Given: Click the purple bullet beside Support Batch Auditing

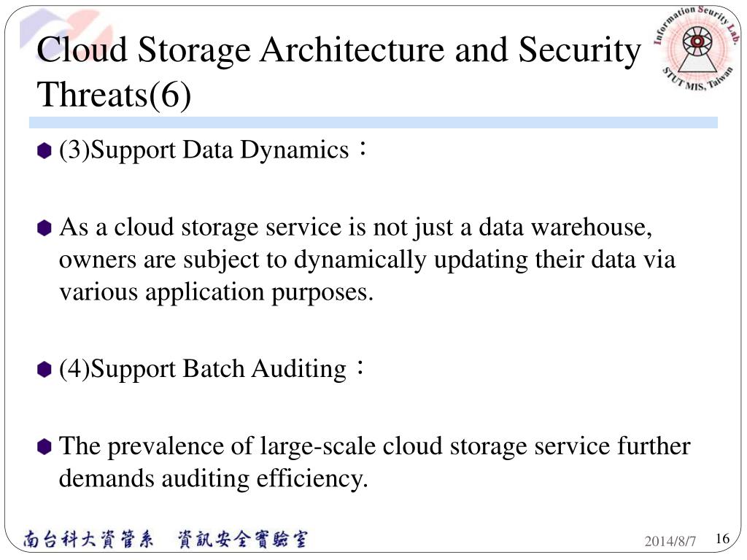Looking at the screenshot, I should (44, 369).
